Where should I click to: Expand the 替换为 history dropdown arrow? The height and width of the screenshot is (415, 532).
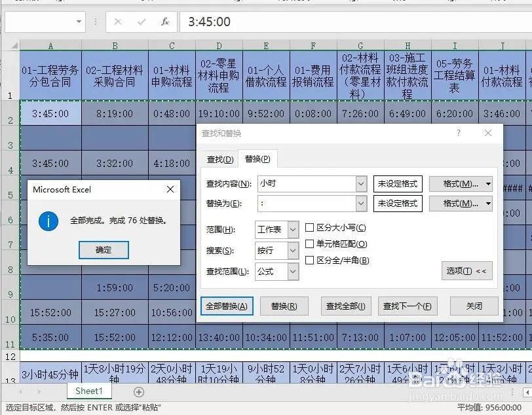point(361,204)
